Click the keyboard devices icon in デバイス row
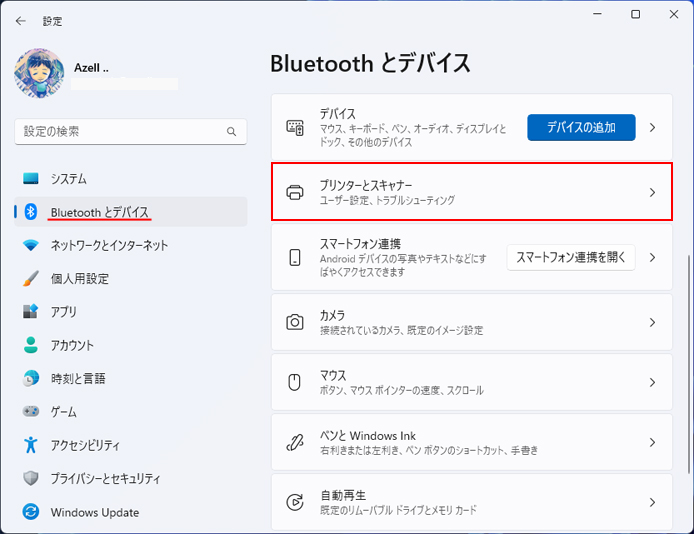 click(295, 127)
